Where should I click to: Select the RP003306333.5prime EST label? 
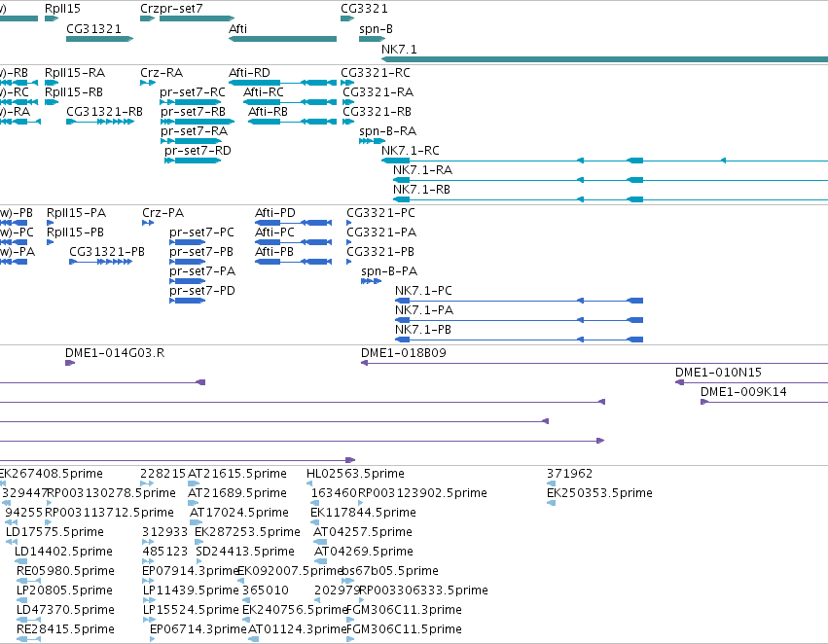click(423, 590)
